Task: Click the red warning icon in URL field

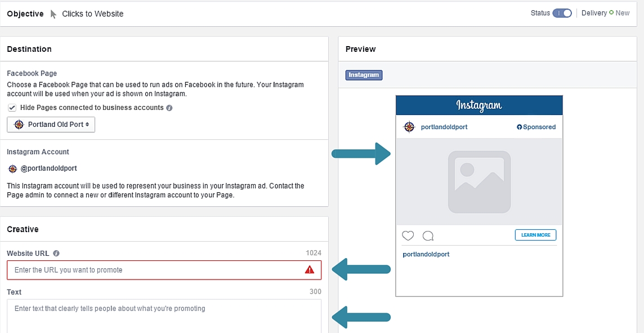Action: click(x=309, y=270)
